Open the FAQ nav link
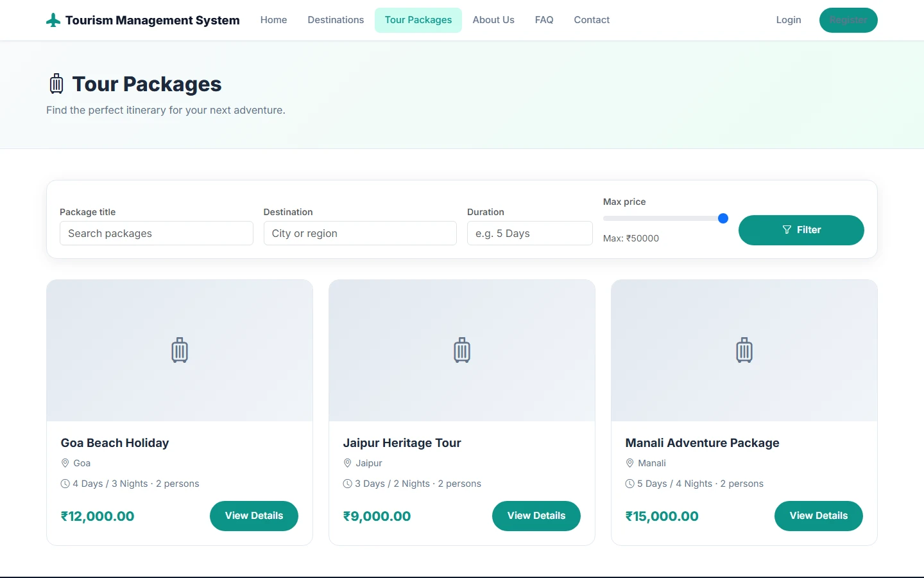The width and height of the screenshot is (924, 578). click(544, 20)
